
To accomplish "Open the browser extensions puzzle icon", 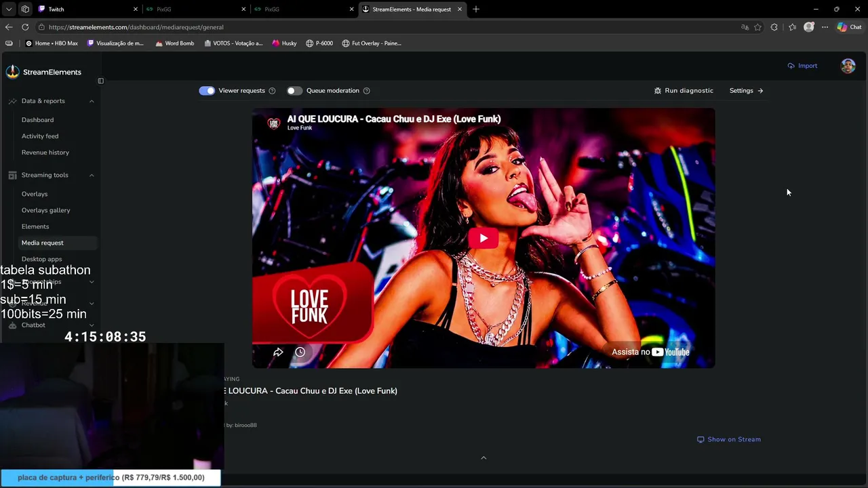I will (774, 27).
